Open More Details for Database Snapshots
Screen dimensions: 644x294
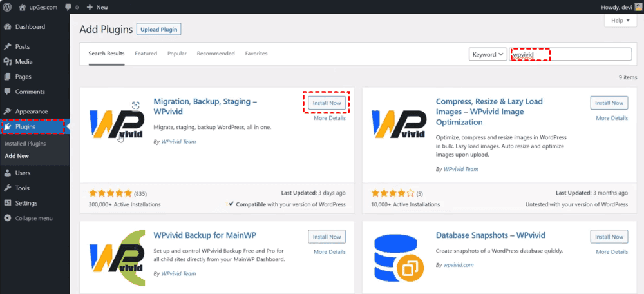tap(612, 252)
